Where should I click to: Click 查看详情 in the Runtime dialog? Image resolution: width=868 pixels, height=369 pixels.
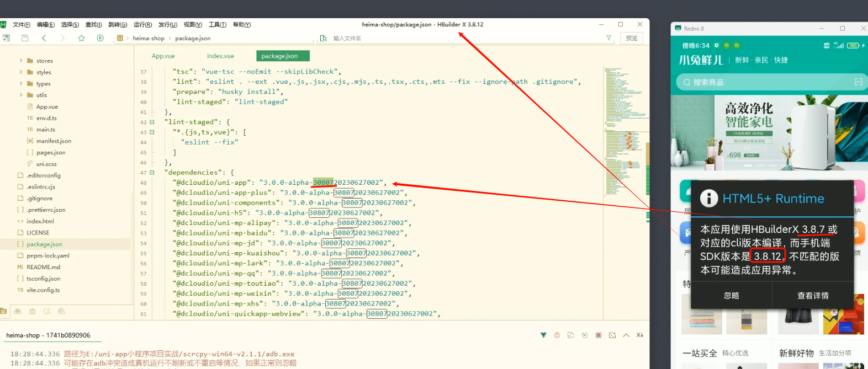point(813,296)
